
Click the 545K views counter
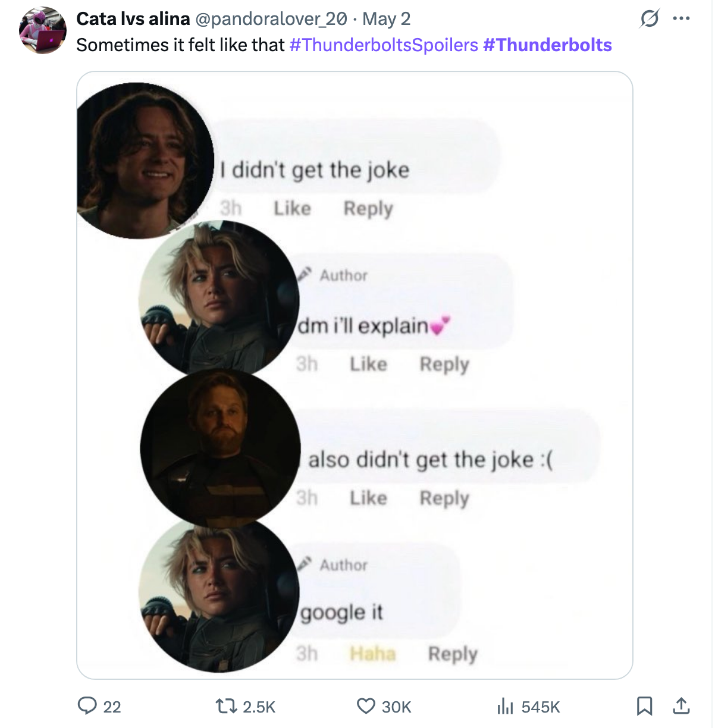point(540,708)
